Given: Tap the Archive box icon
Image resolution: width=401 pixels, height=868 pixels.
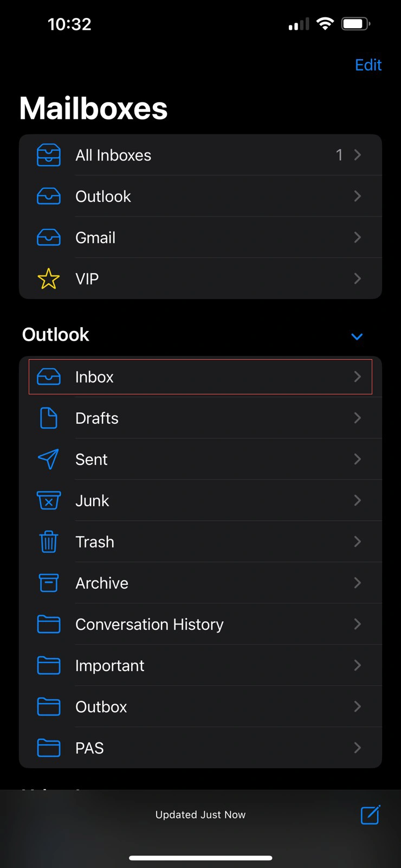Looking at the screenshot, I should click(49, 583).
